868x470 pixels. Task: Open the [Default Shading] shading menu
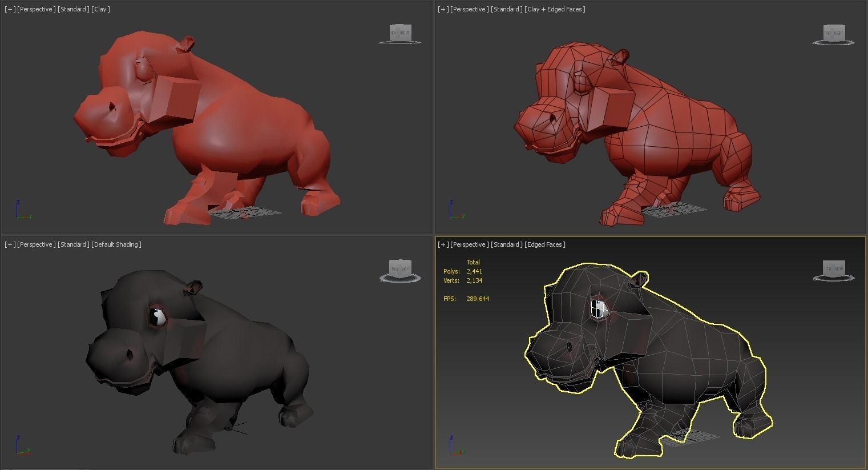pos(116,244)
